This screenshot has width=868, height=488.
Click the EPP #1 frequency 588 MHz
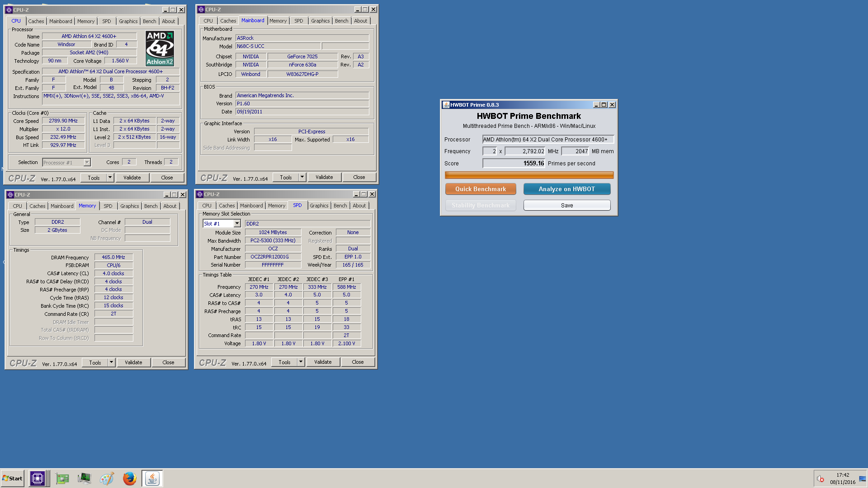point(347,287)
